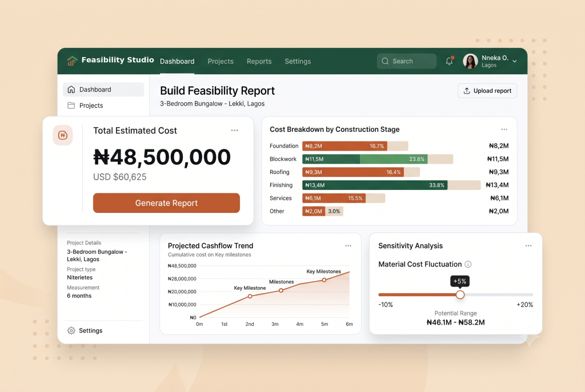The width and height of the screenshot is (585, 392).
Task: Click the 2nd month Key Milestone marker
Action: 250,296
